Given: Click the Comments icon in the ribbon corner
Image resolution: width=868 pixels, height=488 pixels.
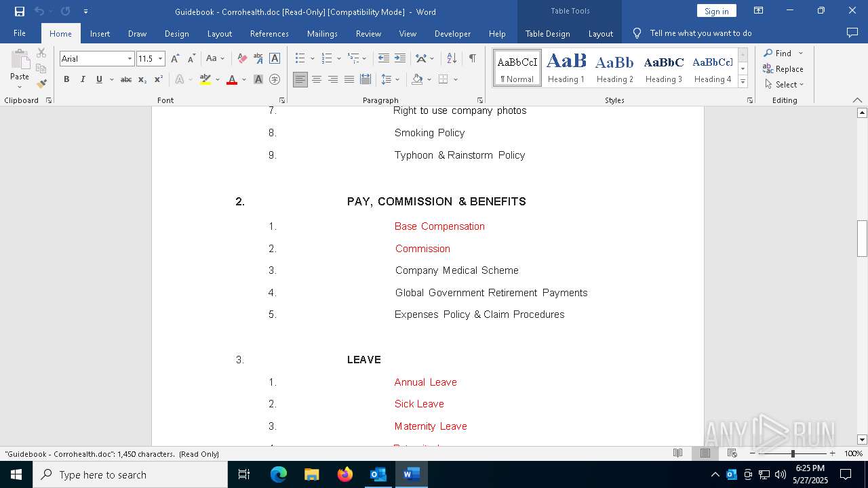Looking at the screenshot, I should point(852,33).
